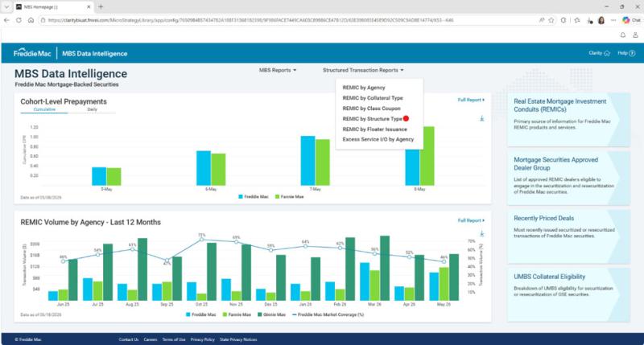Click 72% data point on coverage line
Screen dimensions: 644x345
pyautogui.click(x=201, y=240)
